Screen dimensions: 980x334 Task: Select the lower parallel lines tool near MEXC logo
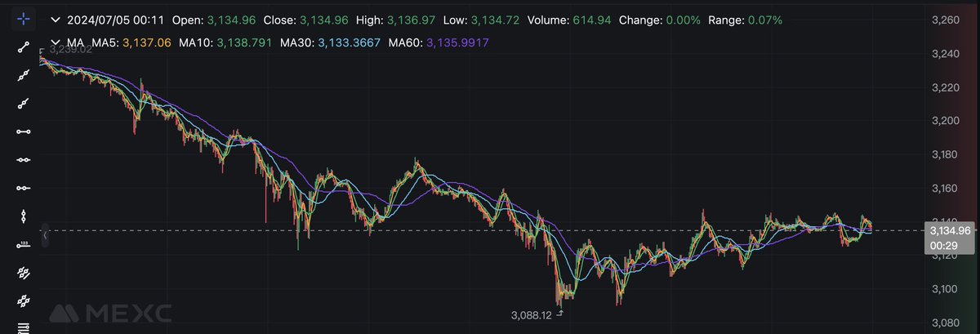click(x=24, y=301)
